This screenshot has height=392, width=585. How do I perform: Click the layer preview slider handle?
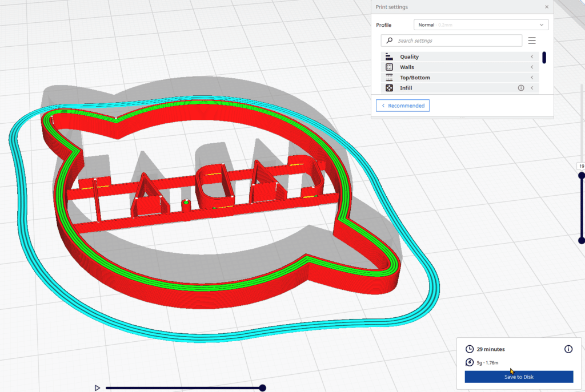262,387
